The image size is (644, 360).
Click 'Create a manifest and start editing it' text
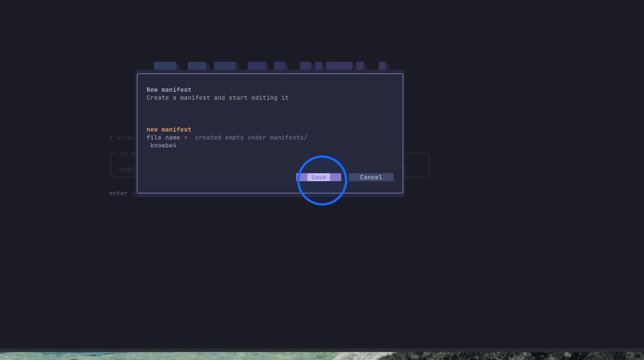pyautogui.click(x=218, y=98)
